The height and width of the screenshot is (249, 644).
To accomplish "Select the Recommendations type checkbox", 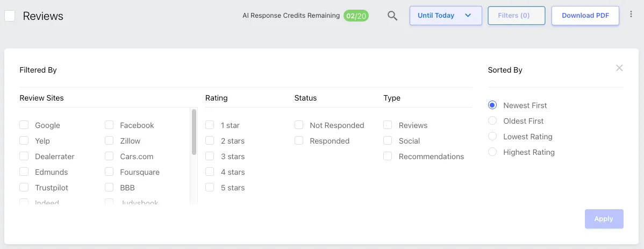I will pyautogui.click(x=388, y=156).
